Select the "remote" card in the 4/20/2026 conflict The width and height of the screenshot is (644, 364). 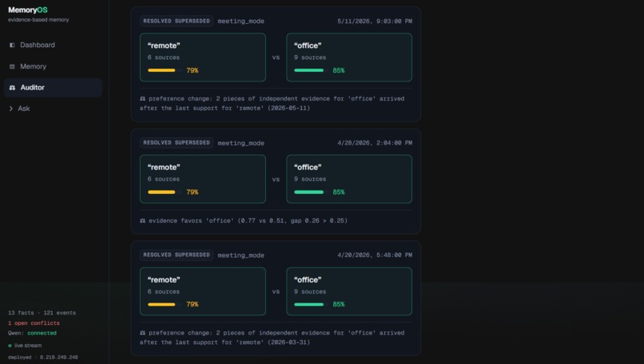[202, 291]
